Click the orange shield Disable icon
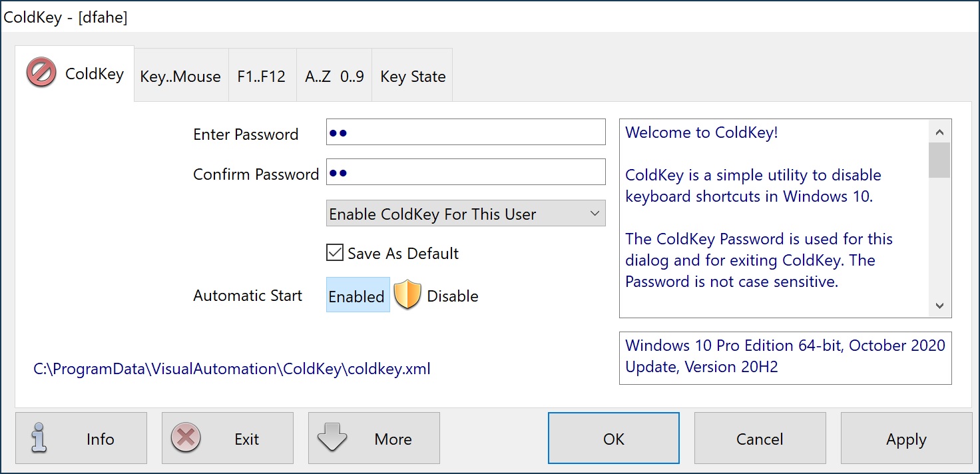This screenshot has height=474, width=980. [x=407, y=296]
